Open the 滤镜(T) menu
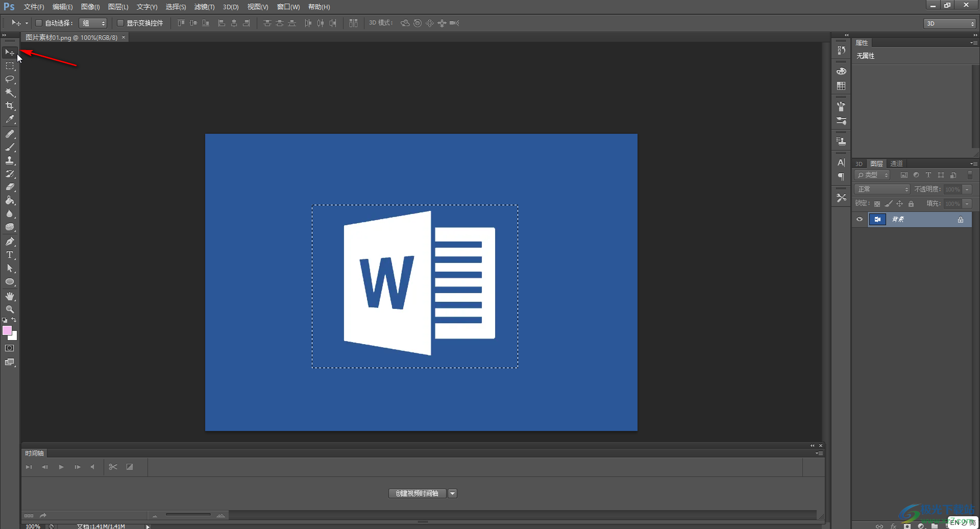 coord(204,7)
